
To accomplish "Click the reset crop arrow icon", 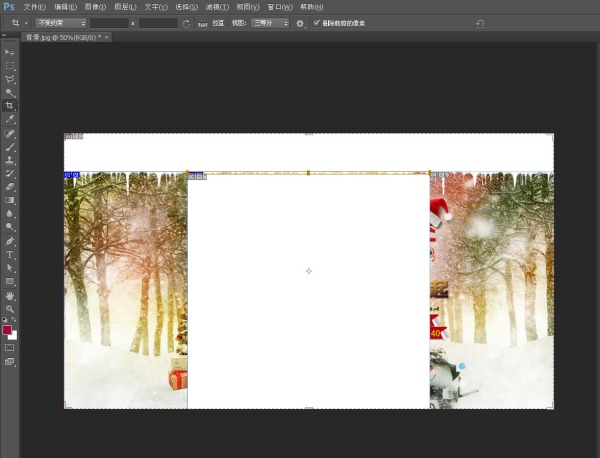I will 480,23.
